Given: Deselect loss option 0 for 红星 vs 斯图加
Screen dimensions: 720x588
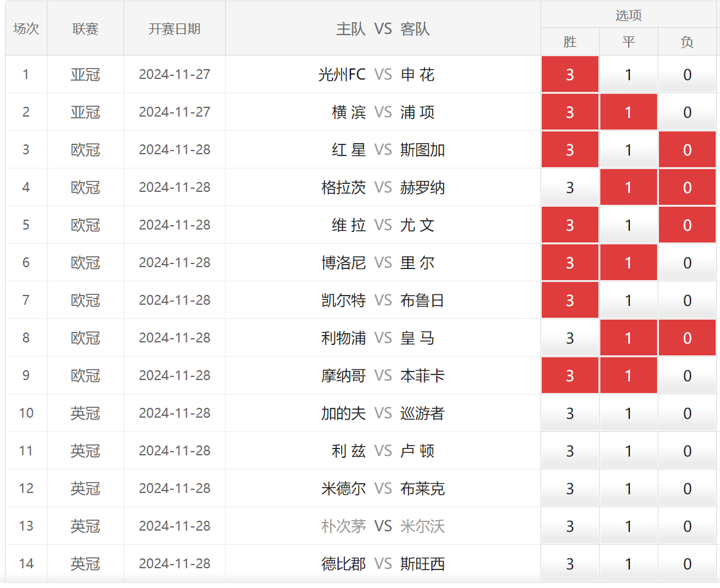Looking at the screenshot, I should point(687,150).
